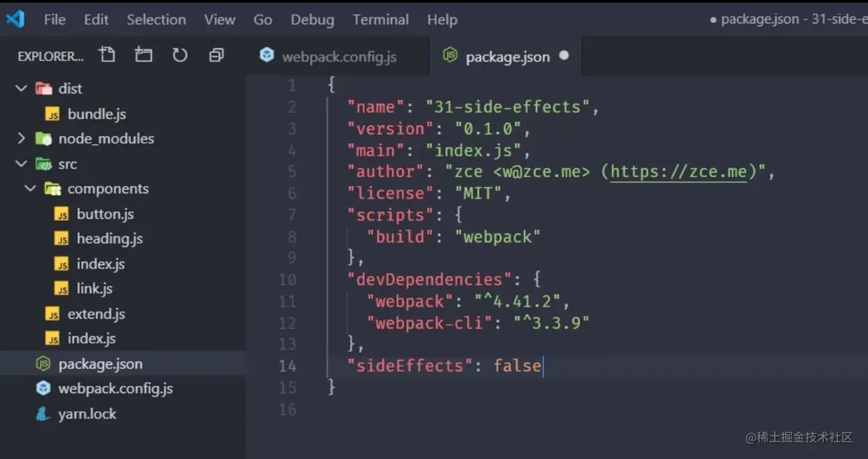This screenshot has height=459, width=868.
Task: Click the webpack icon beside webpack.config.js in tree
Action: (x=43, y=389)
